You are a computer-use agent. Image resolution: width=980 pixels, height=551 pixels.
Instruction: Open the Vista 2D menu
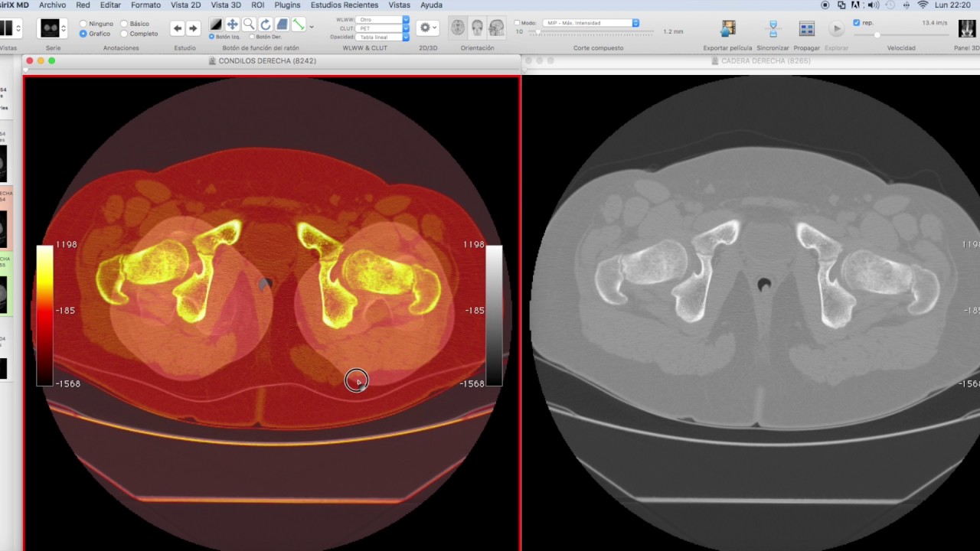coord(186,5)
